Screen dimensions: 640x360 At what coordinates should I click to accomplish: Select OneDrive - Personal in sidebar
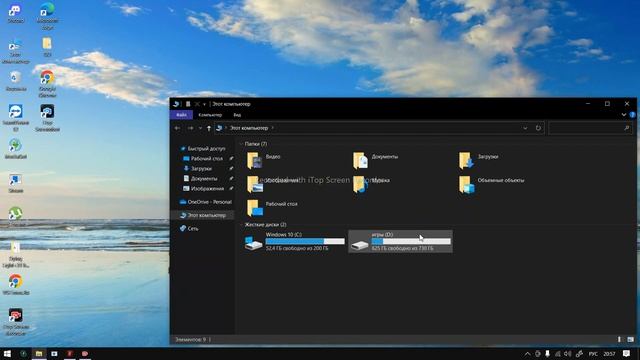click(206, 202)
